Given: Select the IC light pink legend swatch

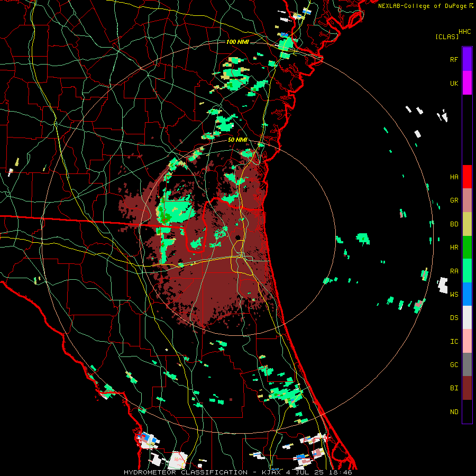Looking at the screenshot, I should click(467, 341).
